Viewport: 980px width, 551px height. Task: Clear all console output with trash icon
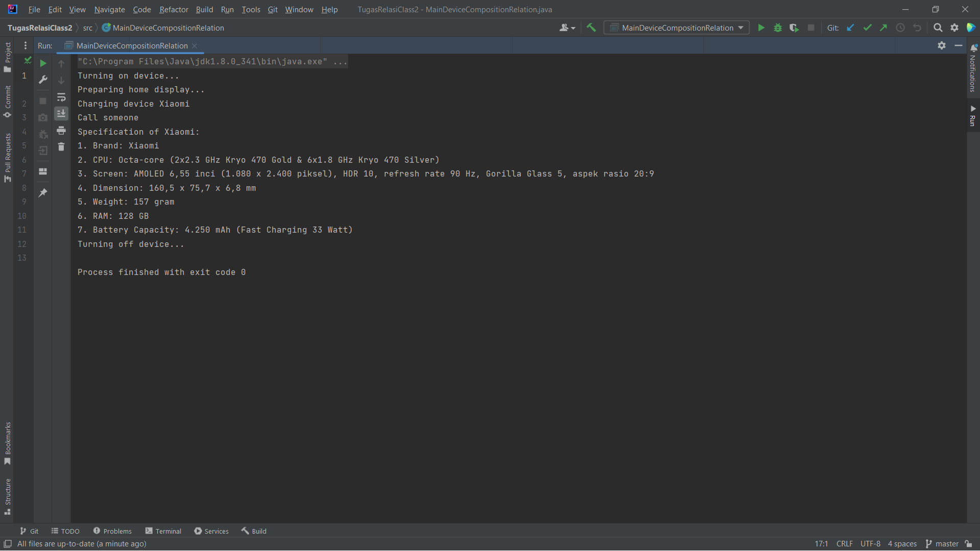point(61,147)
